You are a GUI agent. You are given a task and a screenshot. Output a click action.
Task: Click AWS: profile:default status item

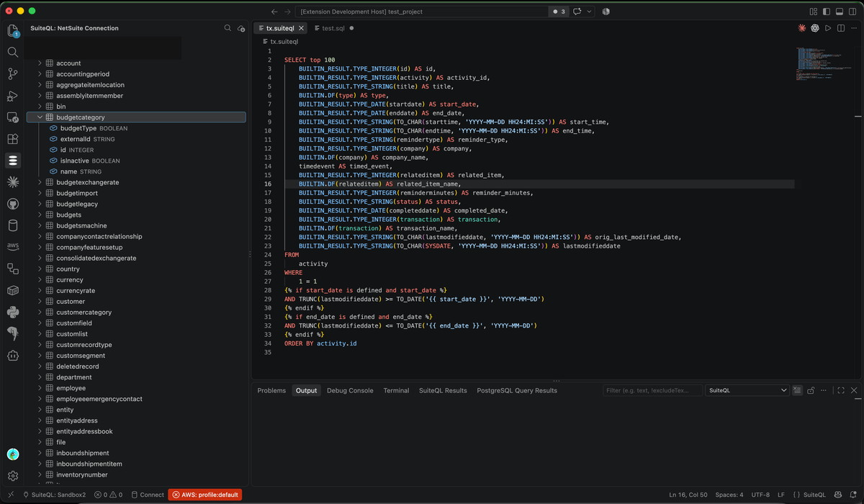[x=205, y=495]
